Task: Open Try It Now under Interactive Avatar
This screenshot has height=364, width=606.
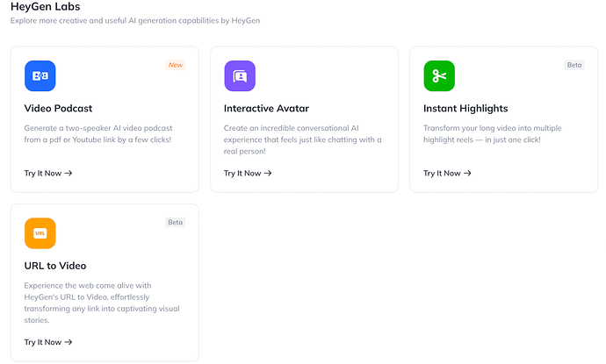Action: [248, 174]
